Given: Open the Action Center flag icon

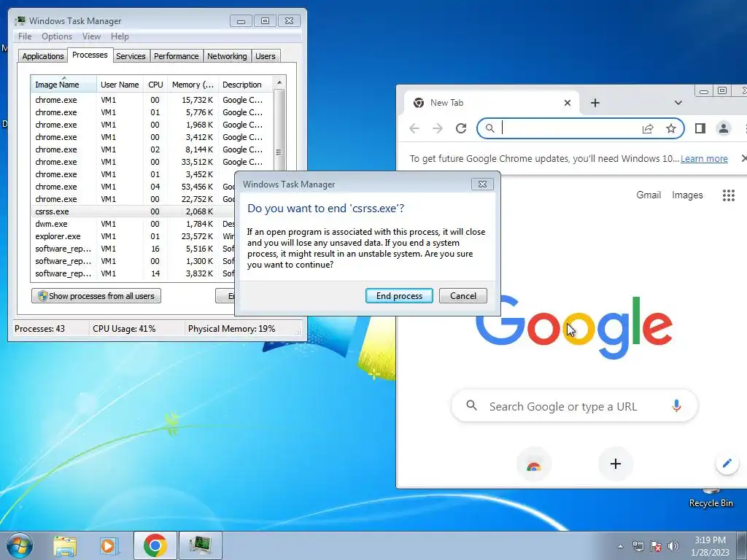Looking at the screenshot, I should point(656,546).
